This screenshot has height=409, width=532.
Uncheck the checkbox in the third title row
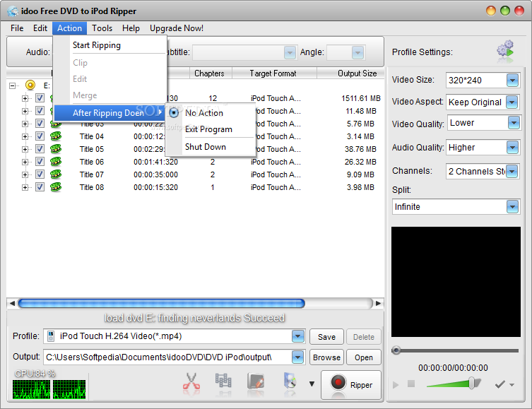40,124
